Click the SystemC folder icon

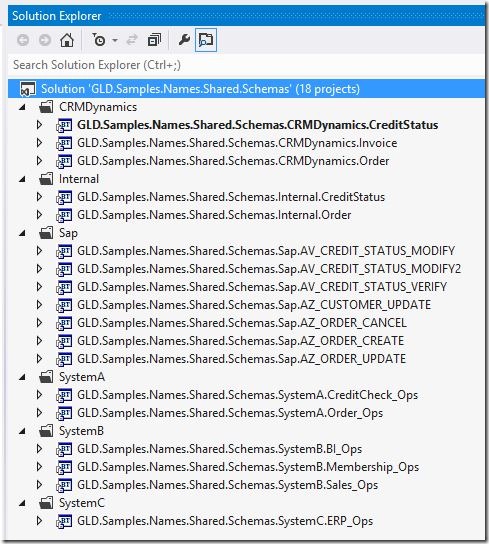(x=46, y=503)
